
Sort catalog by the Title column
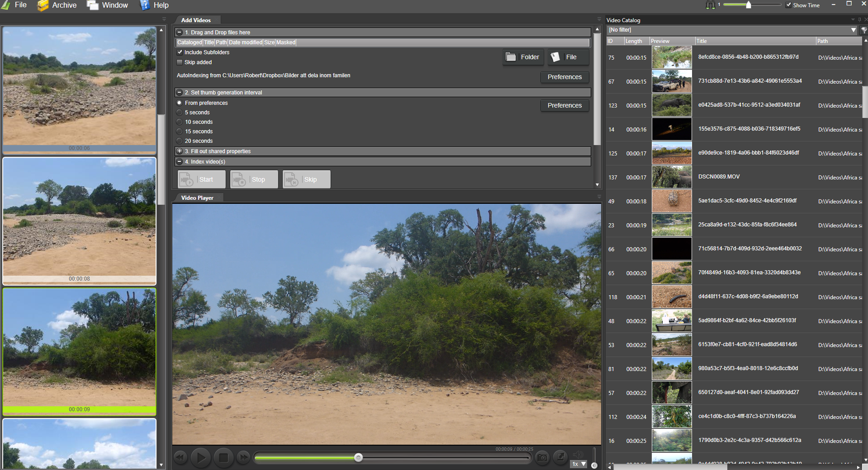click(x=755, y=41)
